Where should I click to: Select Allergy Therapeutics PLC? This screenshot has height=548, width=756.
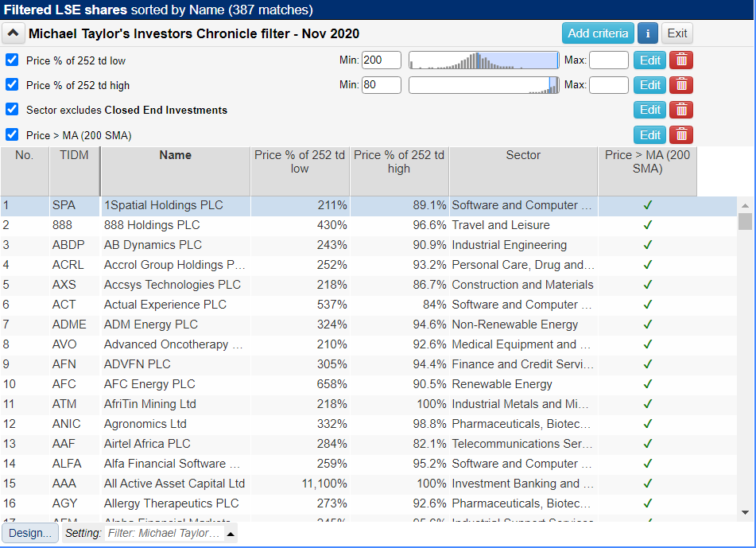click(171, 503)
